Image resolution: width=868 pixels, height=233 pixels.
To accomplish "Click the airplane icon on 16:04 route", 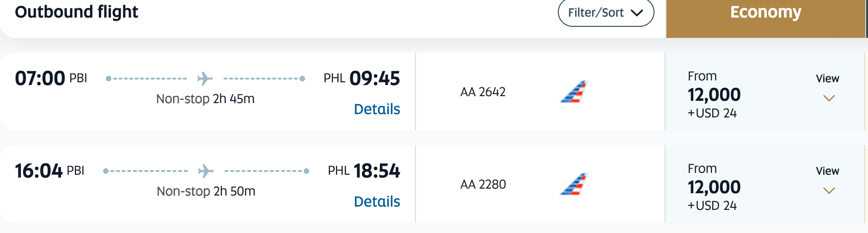I will coord(206,171).
